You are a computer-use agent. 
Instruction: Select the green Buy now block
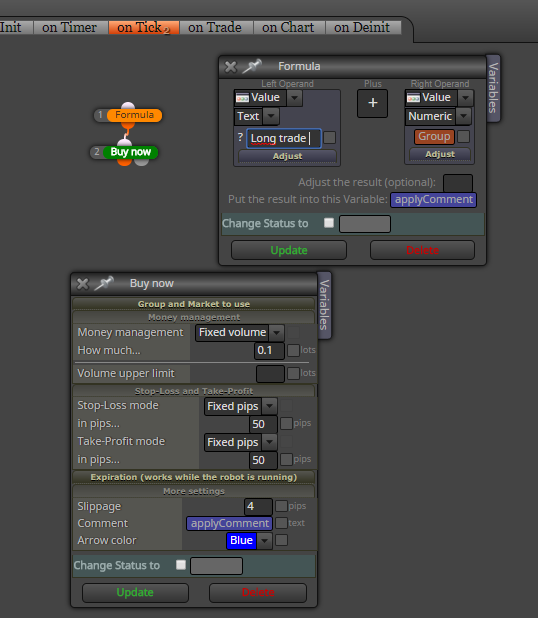pos(130,152)
